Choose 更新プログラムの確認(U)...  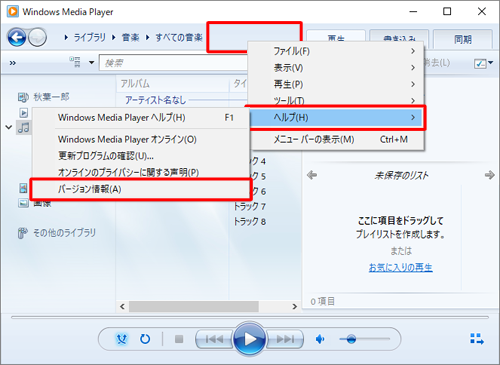pos(141,156)
